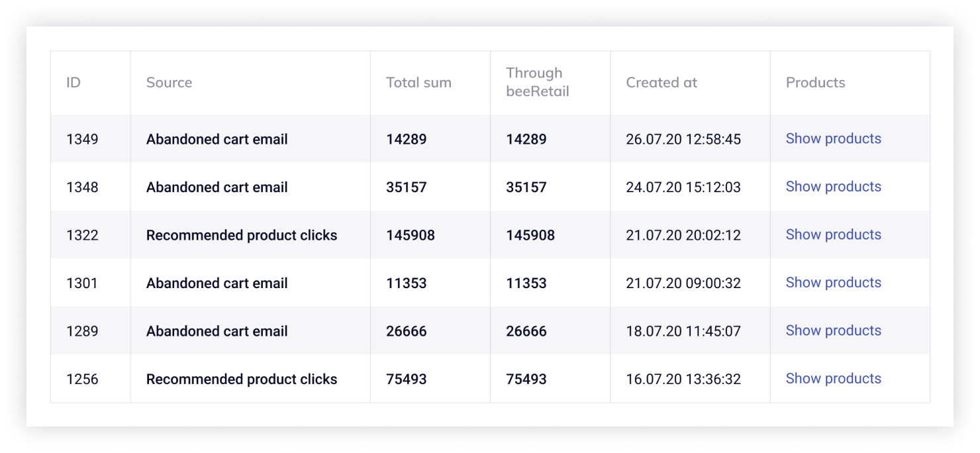Select Abandoned cart email in row 1301
The image size is (980, 453).
[217, 283]
